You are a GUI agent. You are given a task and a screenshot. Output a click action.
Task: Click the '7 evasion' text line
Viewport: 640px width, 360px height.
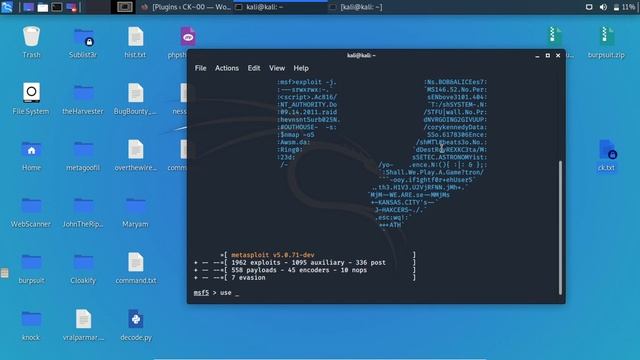click(248, 278)
